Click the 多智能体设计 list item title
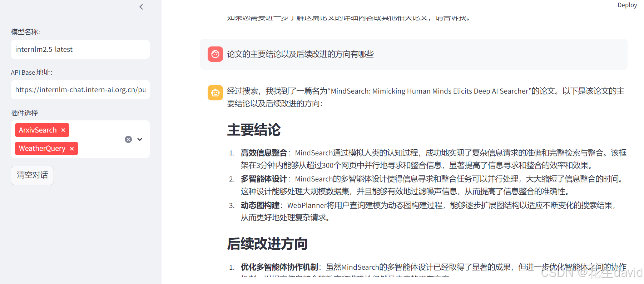The image size is (644, 284). click(x=264, y=179)
